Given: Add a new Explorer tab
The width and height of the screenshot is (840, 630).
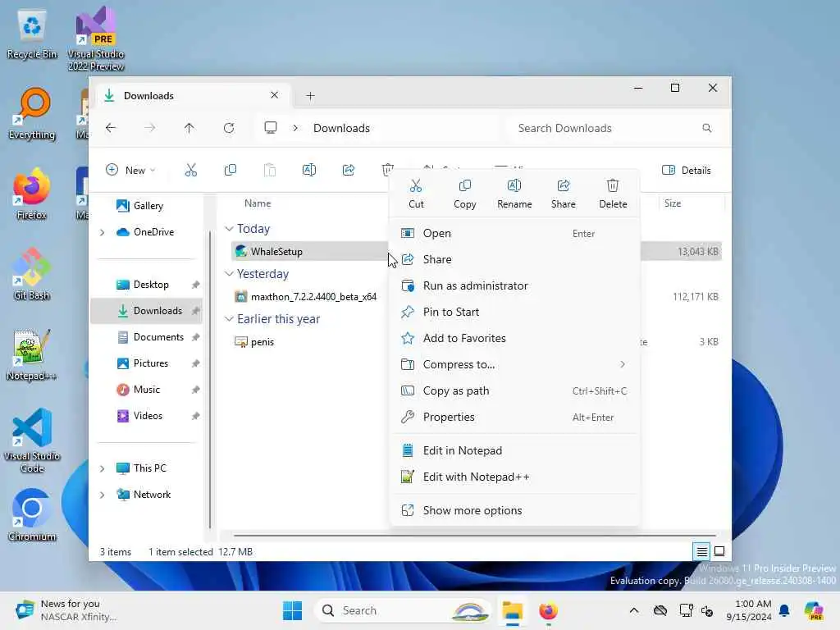Looking at the screenshot, I should pos(310,96).
